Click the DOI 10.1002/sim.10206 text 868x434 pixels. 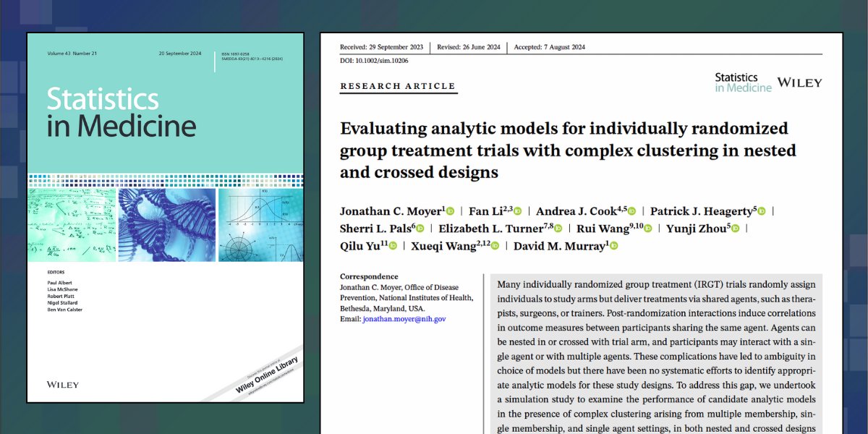tap(374, 61)
